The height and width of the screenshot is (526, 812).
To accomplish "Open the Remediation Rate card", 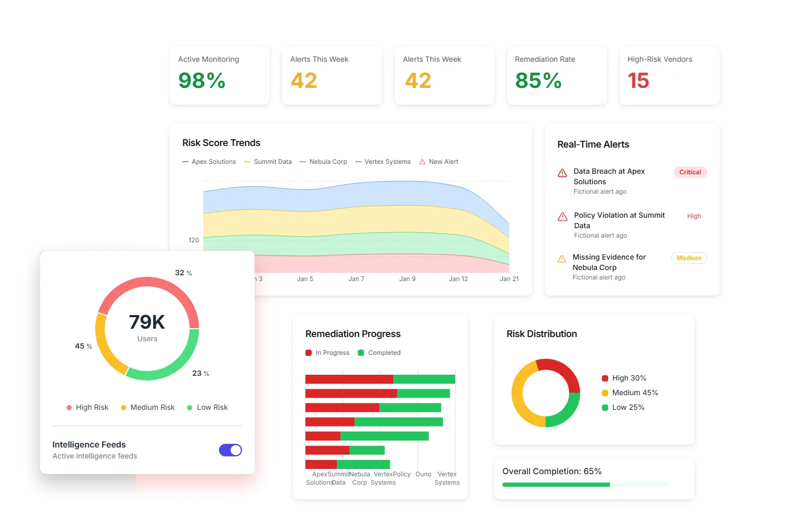I will pos(557,75).
